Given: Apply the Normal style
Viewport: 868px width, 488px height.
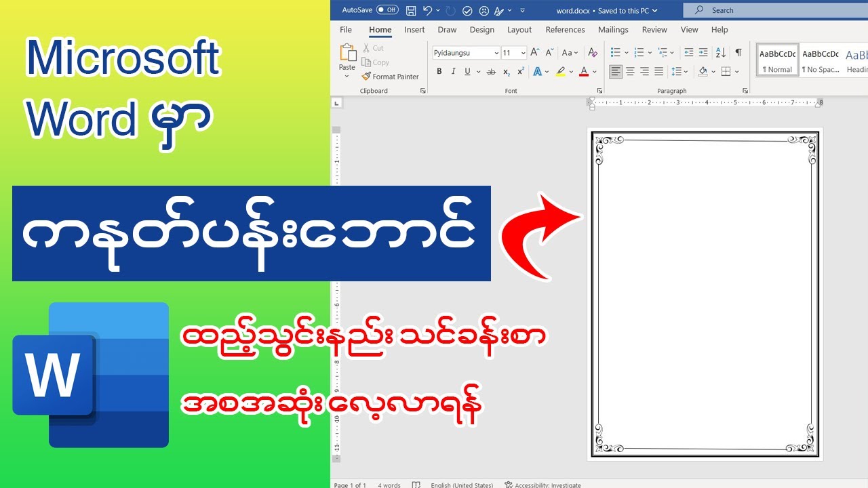Looking at the screenshot, I should point(777,61).
